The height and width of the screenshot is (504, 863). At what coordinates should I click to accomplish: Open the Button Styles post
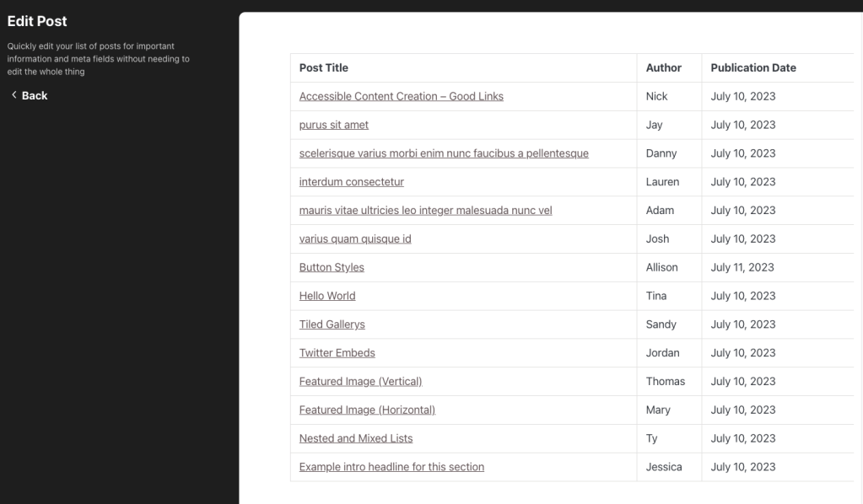pos(332,268)
